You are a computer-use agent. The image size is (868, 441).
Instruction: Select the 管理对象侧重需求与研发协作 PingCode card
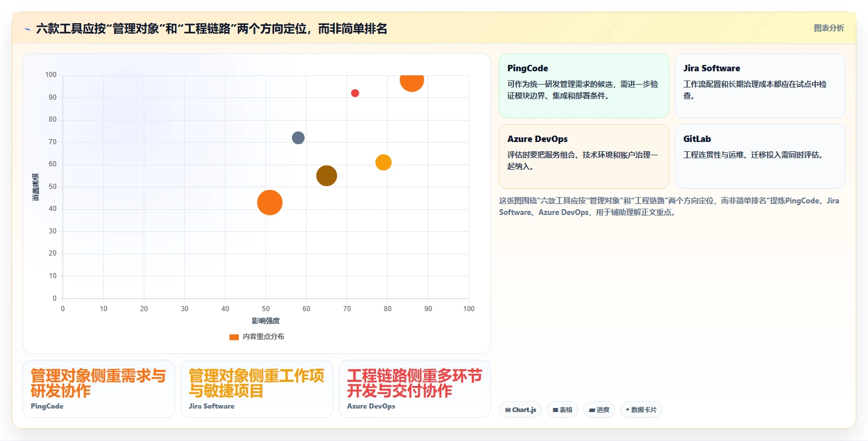(x=99, y=389)
